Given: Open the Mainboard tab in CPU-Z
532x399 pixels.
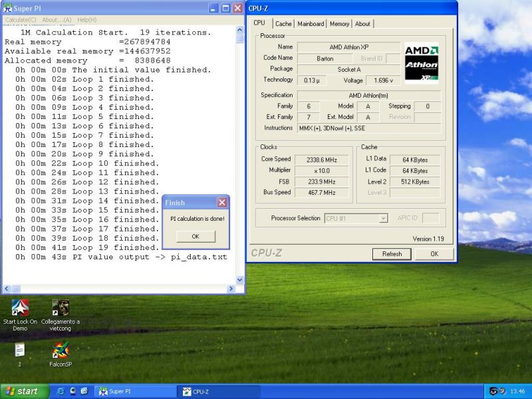Looking at the screenshot, I should click(x=311, y=24).
